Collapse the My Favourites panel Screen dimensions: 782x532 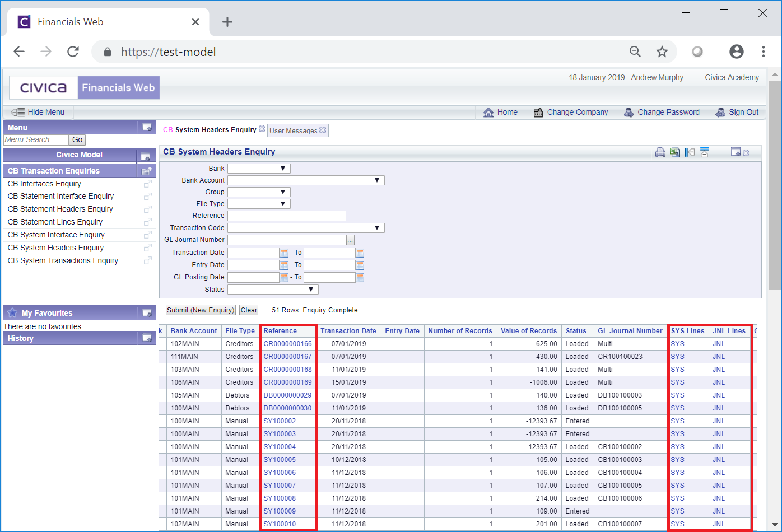[x=147, y=313]
